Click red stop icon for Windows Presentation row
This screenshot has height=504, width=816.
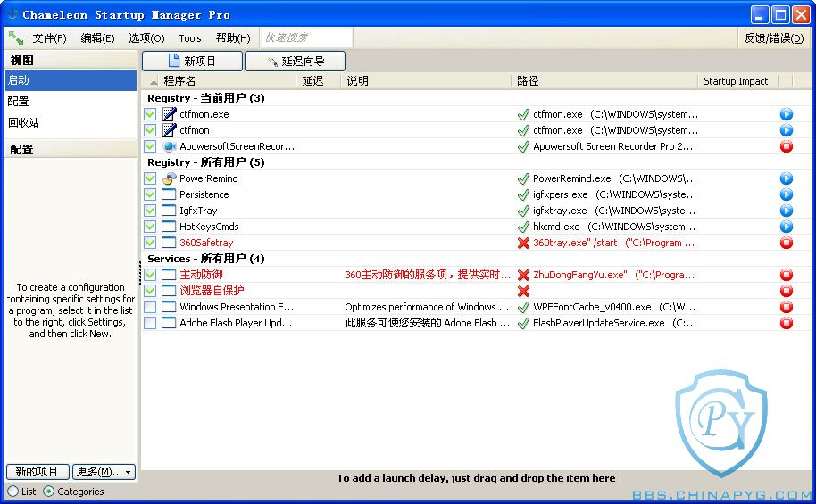click(786, 307)
